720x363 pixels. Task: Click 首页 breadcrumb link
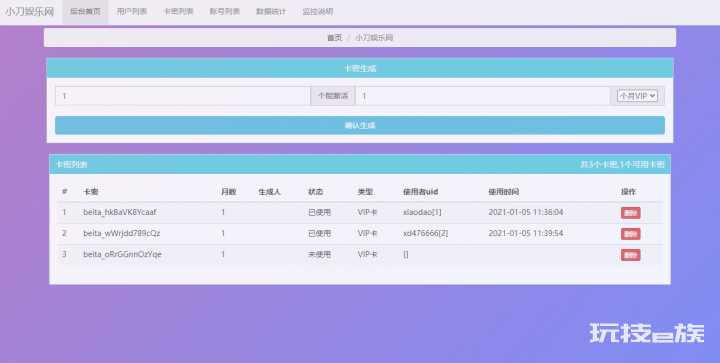(x=334, y=38)
